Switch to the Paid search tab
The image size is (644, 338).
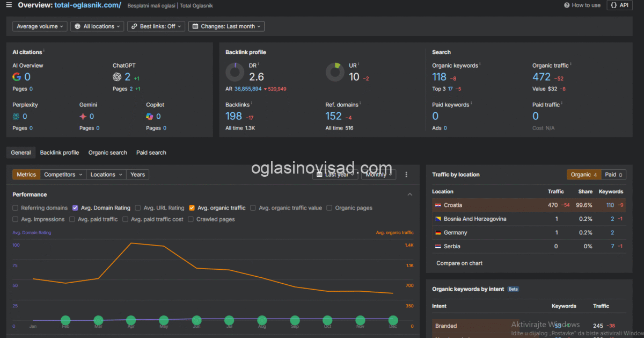pos(151,153)
